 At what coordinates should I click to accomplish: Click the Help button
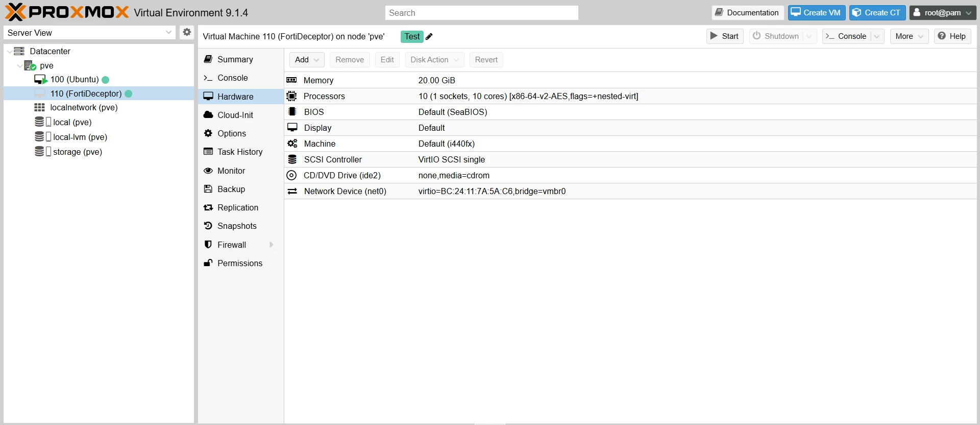[952, 36]
